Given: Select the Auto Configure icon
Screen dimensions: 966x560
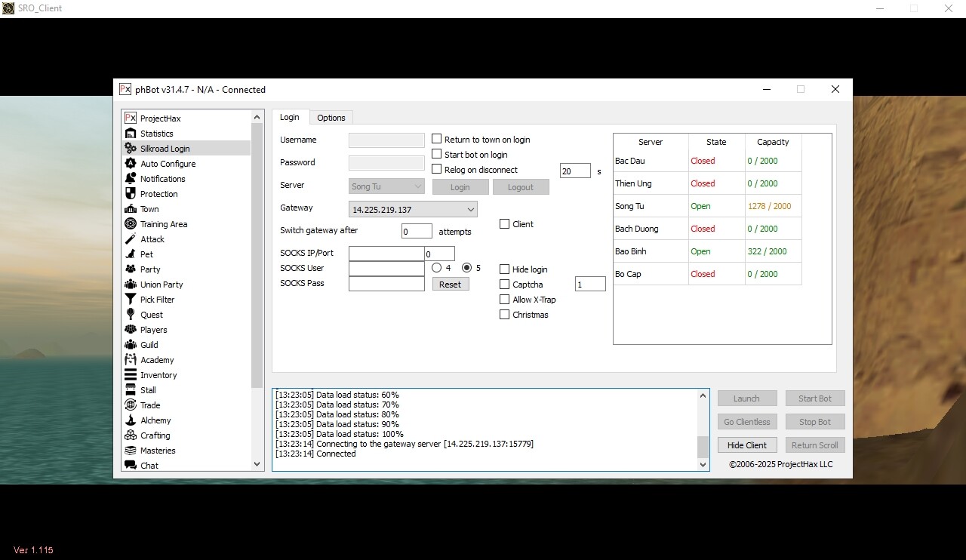Looking at the screenshot, I should 131,164.
